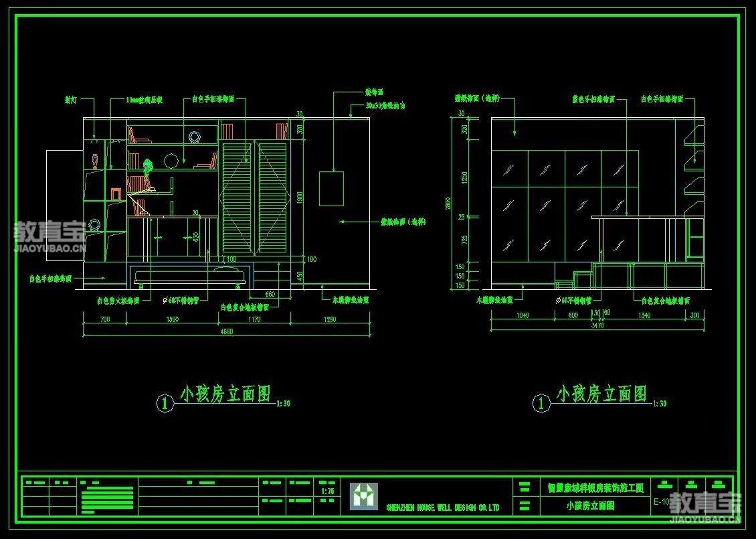
Task: Select the wall picture frame rectangle
Action: click(x=330, y=188)
